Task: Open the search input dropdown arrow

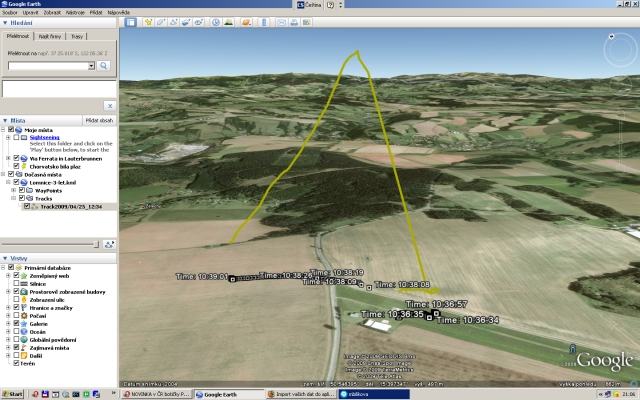Action: pyautogui.click(x=92, y=65)
